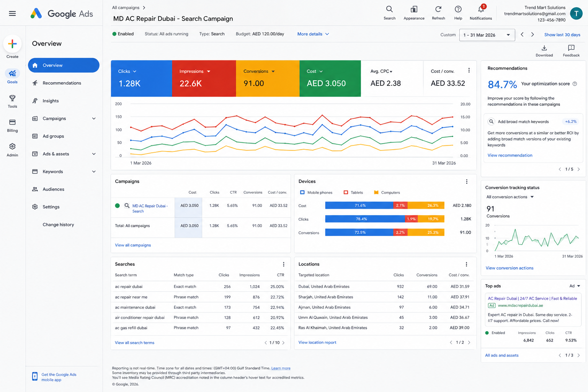Screen dimensions: 588x392
Task: Click View conversion actions link
Action: pos(510,268)
